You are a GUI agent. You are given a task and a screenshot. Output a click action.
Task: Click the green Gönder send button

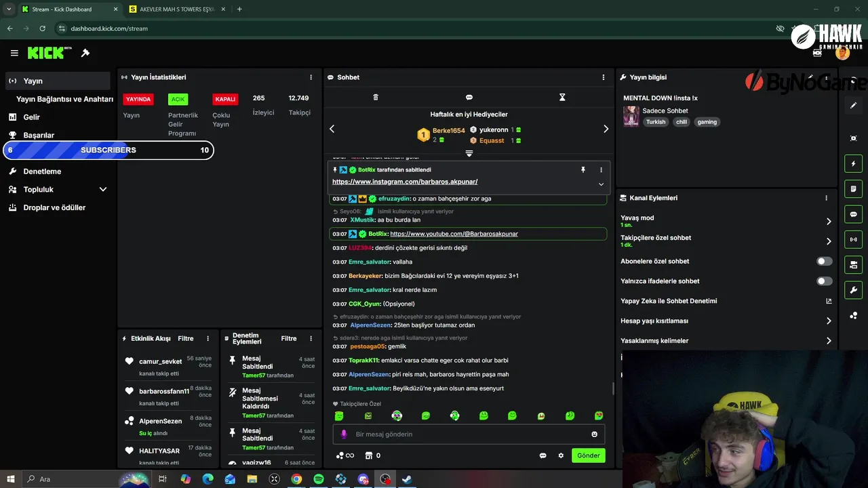click(x=588, y=455)
